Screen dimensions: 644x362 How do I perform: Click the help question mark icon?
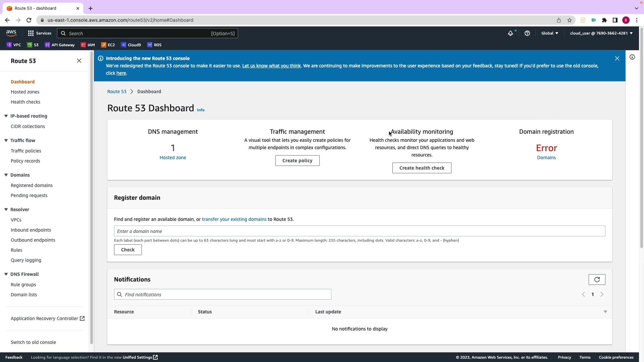[527, 33]
